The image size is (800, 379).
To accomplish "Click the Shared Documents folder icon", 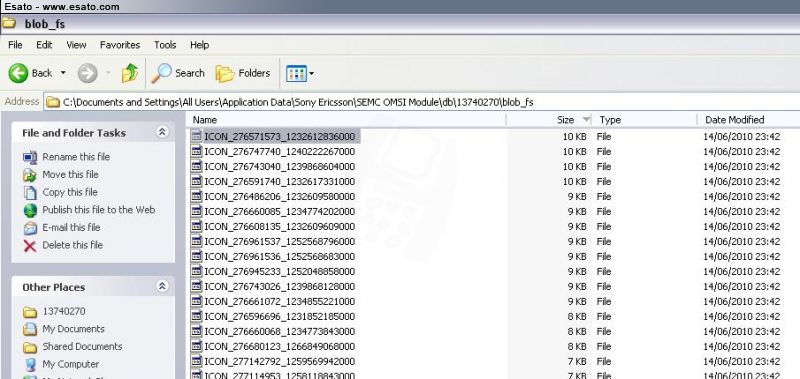I will (x=30, y=347).
